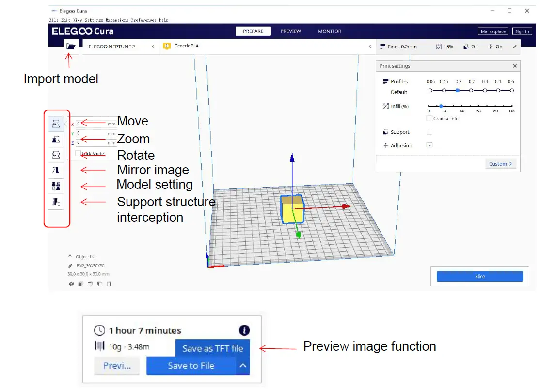Open the Settings menu
This screenshot has height=392, width=540.
(x=94, y=20)
